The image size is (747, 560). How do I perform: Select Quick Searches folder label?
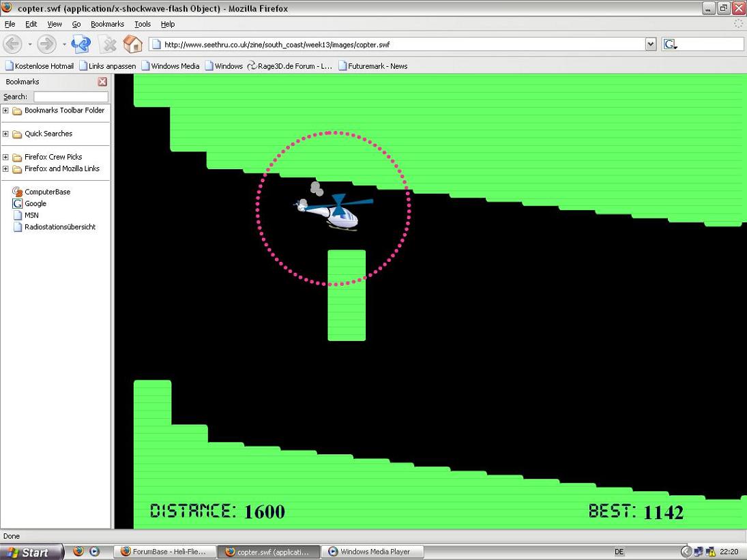48,134
